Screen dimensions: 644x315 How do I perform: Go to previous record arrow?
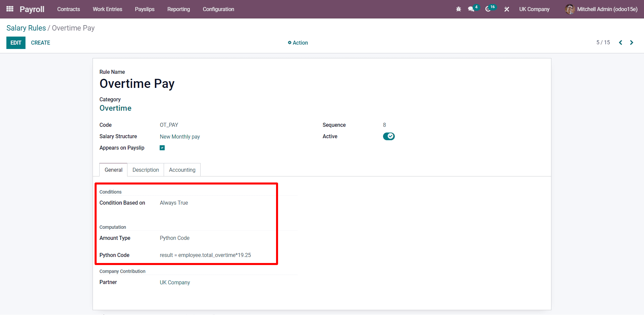[621, 43]
